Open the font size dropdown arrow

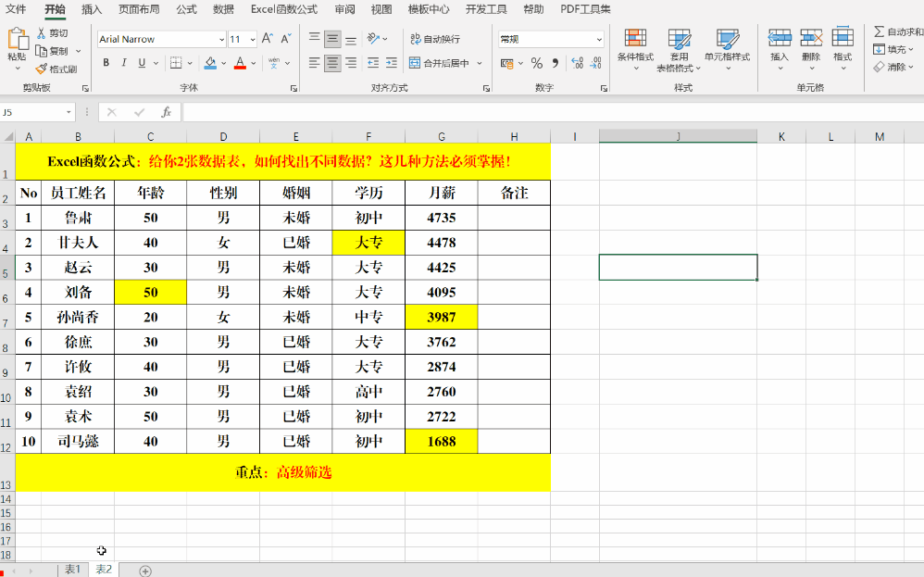(252, 40)
